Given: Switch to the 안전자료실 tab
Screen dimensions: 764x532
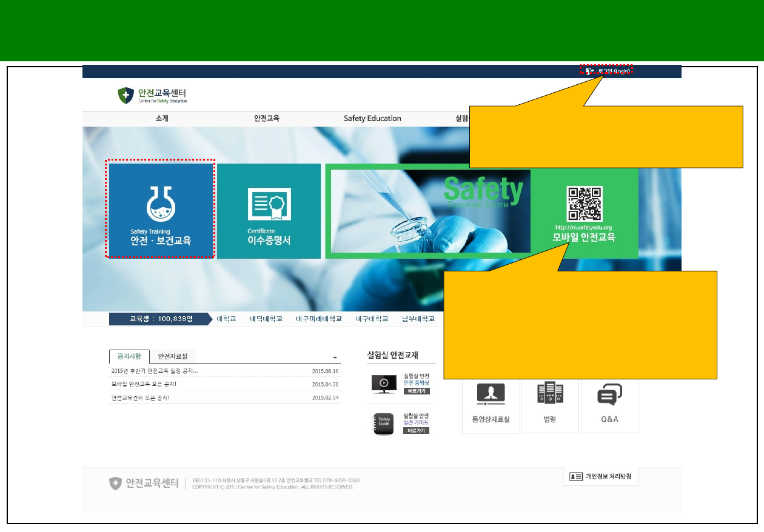Looking at the screenshot, I should pos(173,357).
